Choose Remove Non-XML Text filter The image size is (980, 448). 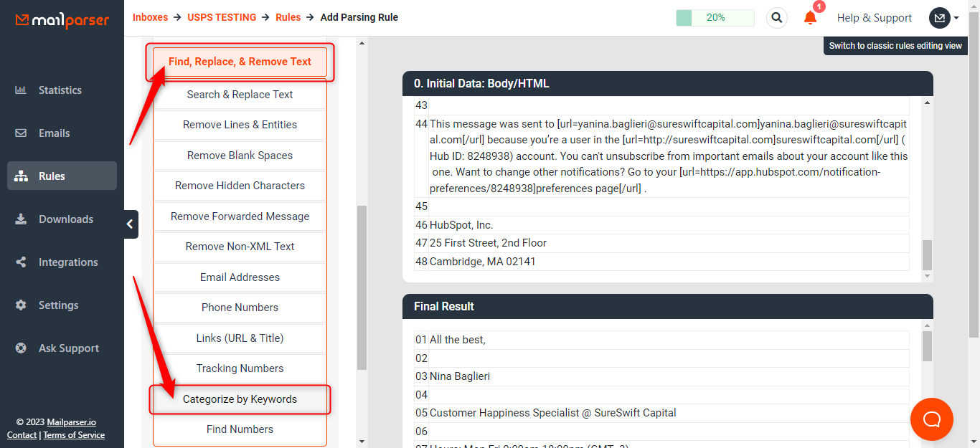pyautogui.click(x=240, y=247)
